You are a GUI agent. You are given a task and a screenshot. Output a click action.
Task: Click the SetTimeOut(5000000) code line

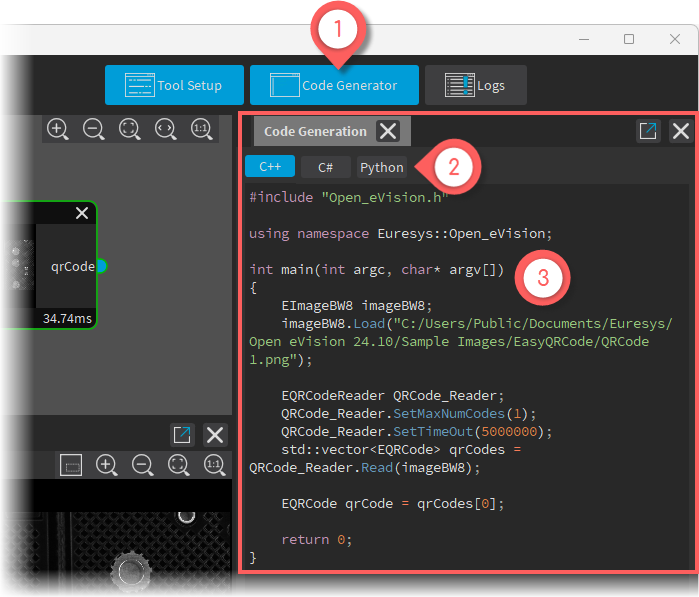coord(416,432)
